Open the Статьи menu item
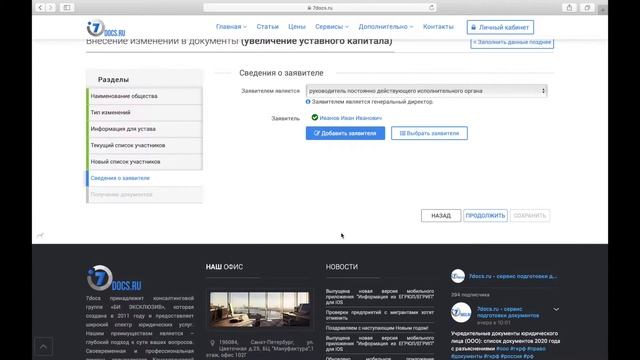Screen dimensions: 640x360 click(267, 27)
